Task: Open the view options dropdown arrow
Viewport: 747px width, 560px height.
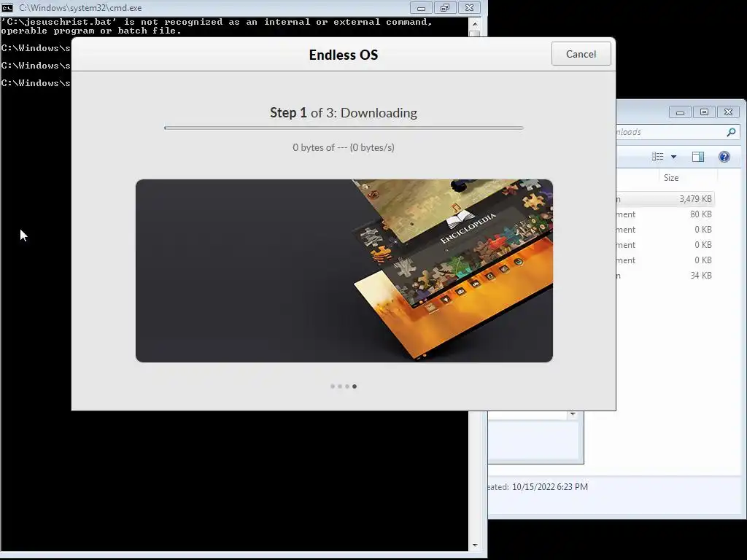Action: point(673,157)
